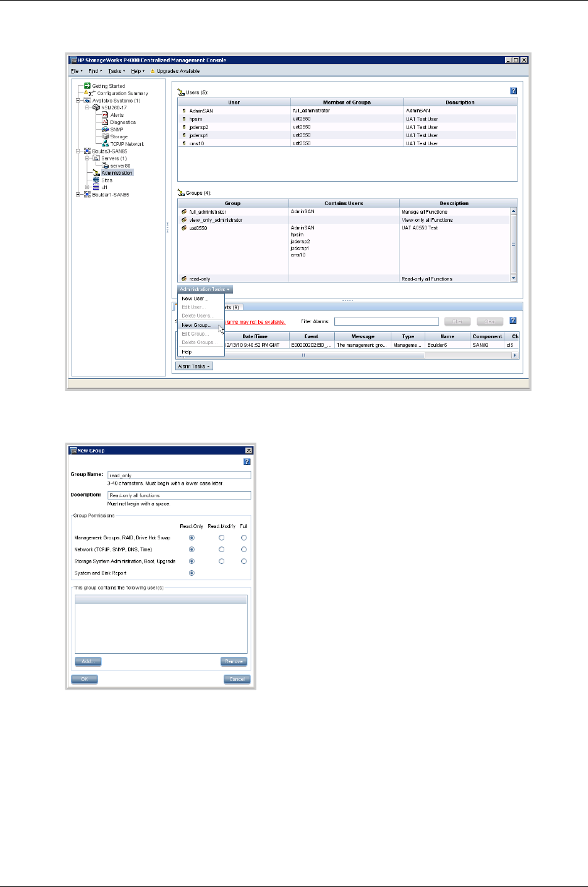
Task: Click the server80 icon in tree
Action: tap(106, 166)
